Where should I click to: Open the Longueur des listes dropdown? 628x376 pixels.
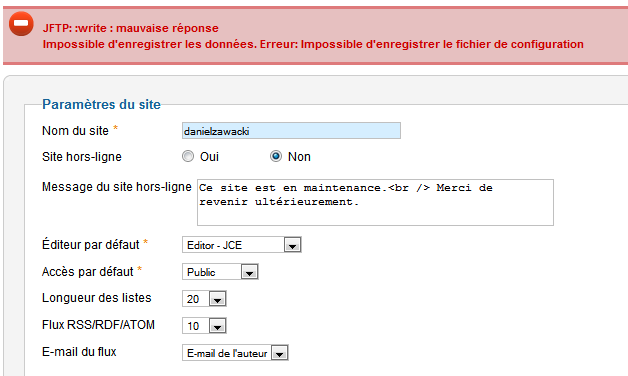point(204,299)
